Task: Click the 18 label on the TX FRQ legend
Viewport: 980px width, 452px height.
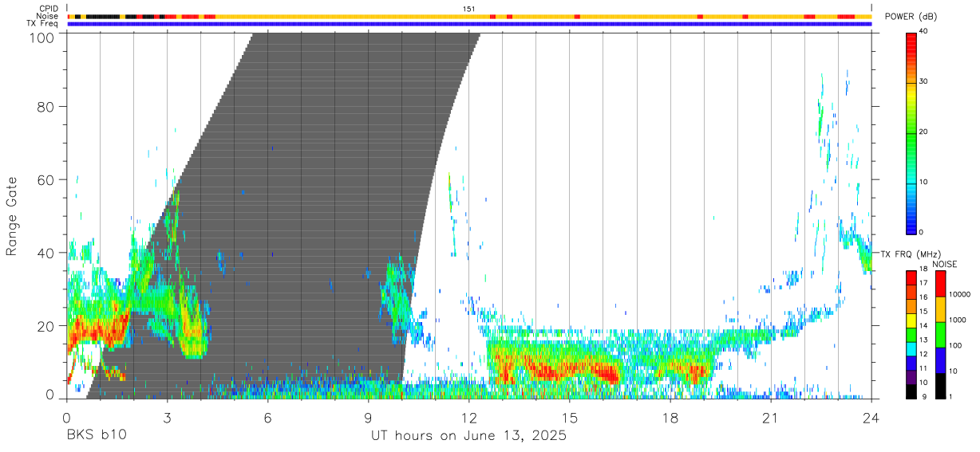Action: [924, 269]
